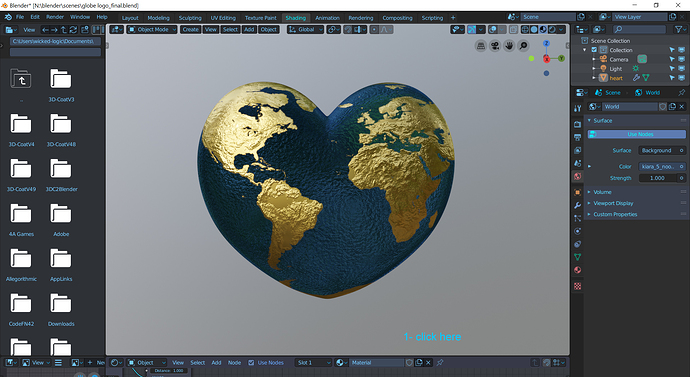Open the Particles properties tab
Image resolution: width=690 pixels, height=377 pixels.
click(578, 218)
